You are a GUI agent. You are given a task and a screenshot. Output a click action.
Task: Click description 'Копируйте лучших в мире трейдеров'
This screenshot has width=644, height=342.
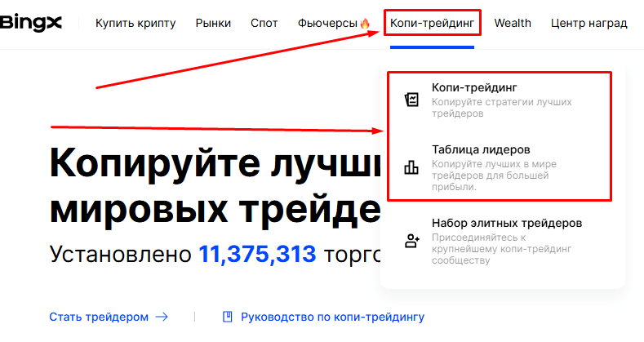(494, 175)
